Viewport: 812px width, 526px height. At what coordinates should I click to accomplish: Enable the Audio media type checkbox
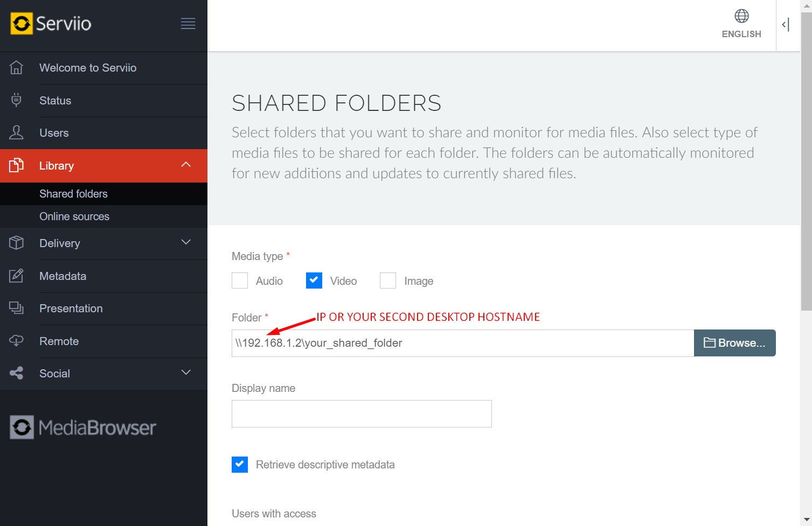click(x=240, y=280)
